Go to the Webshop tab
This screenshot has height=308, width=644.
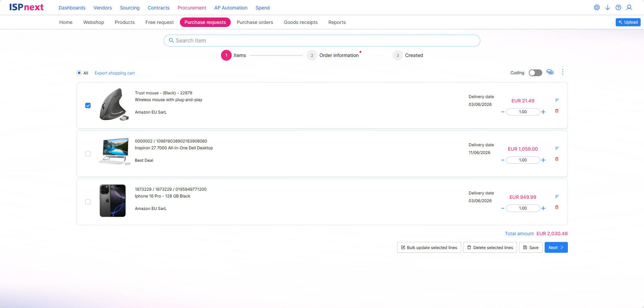[x=94, y=22]
